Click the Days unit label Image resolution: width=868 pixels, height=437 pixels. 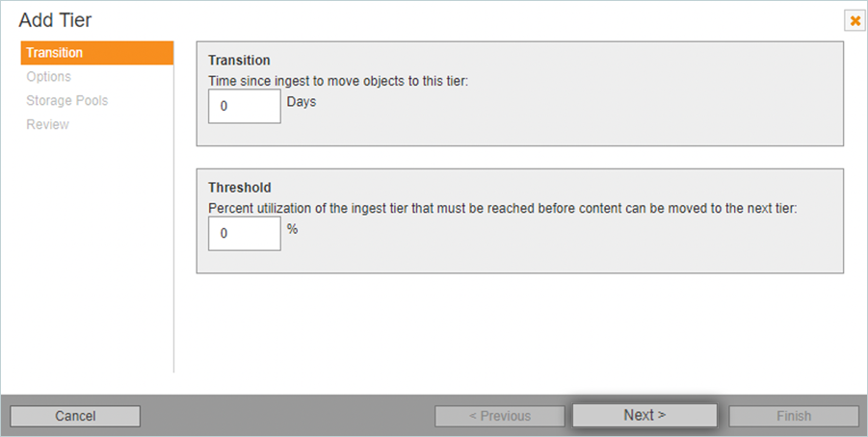pyautogui.click(x=302, y=101)
